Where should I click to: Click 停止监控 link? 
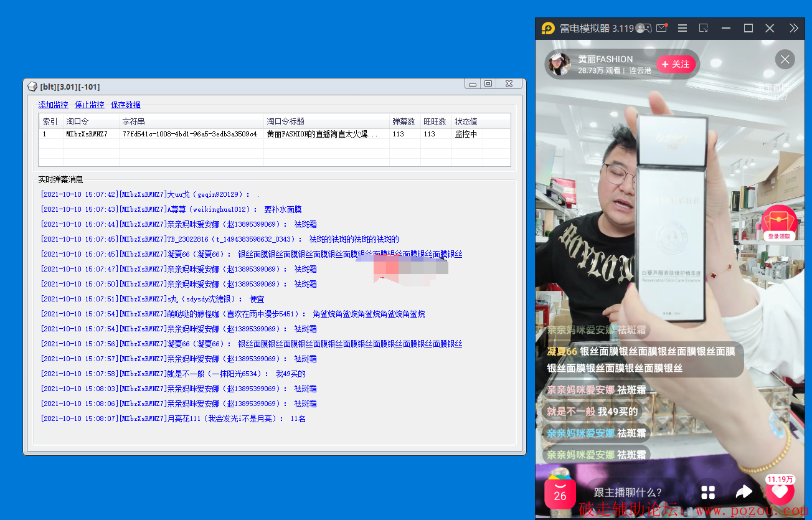(x=90, y=105)
